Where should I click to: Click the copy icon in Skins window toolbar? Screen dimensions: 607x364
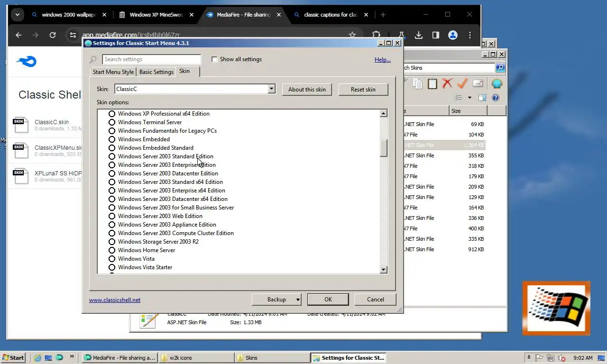417,84
